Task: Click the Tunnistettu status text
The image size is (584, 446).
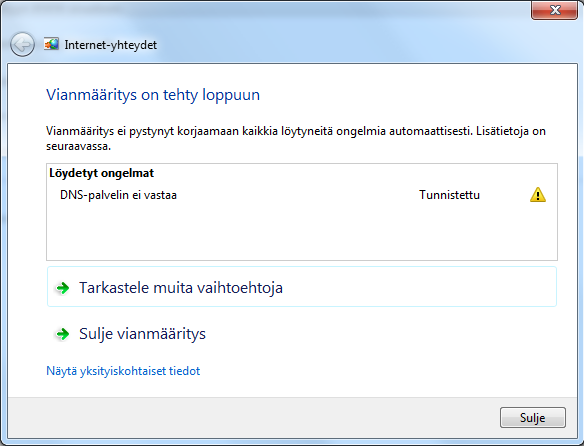Action: click(450, 195)
